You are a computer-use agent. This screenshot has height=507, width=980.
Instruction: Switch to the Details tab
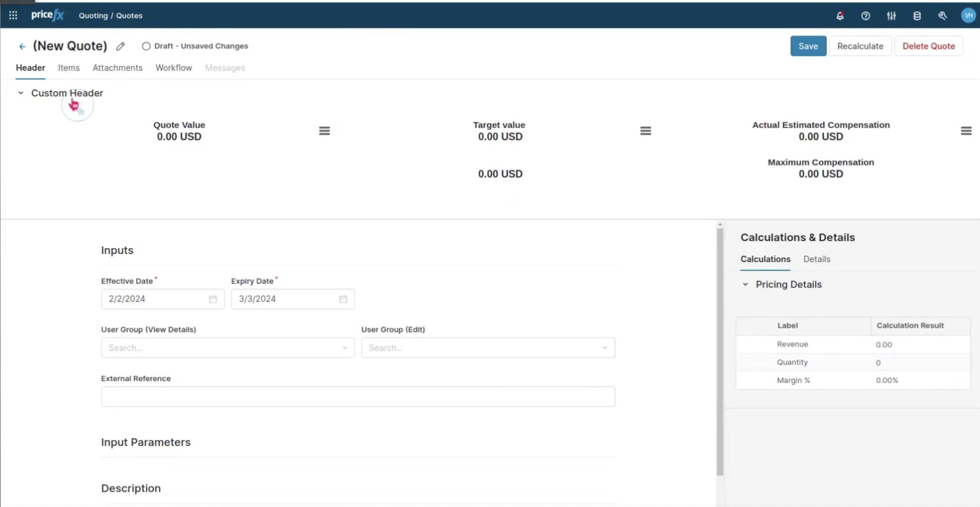pos(816,259)
